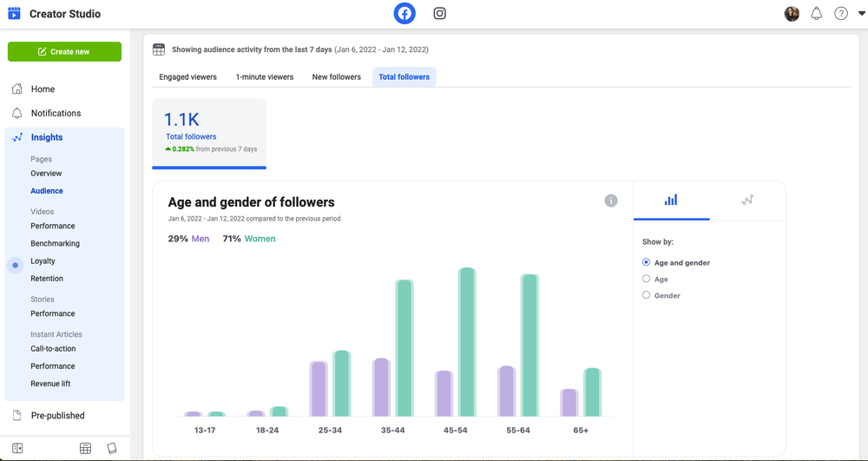
Task: Click the blue dot beside Loyalty
Action: point(16,266)
